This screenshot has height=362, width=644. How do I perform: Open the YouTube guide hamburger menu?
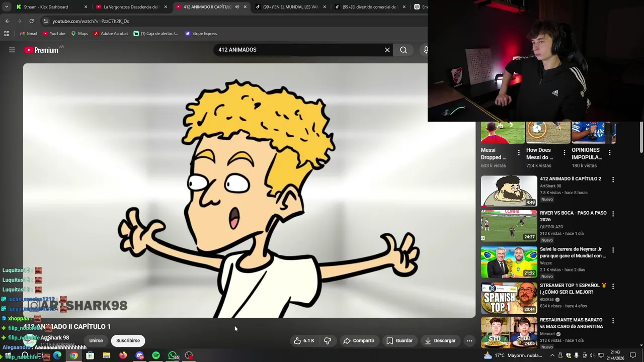point(12,50)
